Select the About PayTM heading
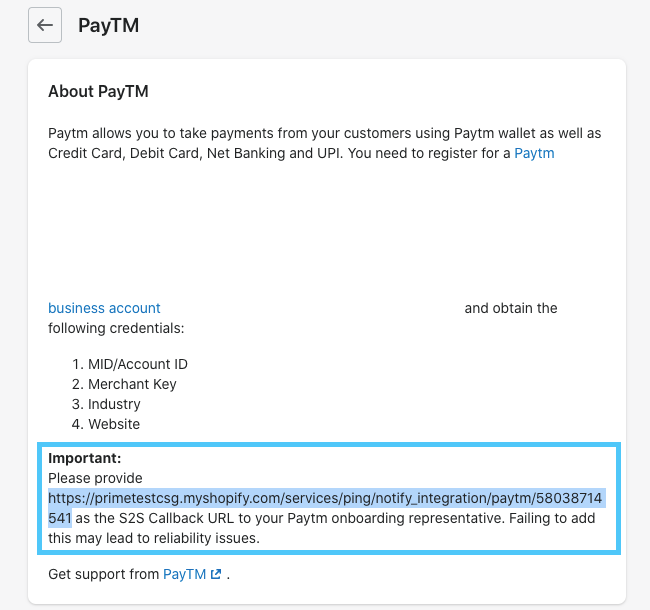This screenshot has height=610, width=650. pyautogui.click(x=98, y=92)
